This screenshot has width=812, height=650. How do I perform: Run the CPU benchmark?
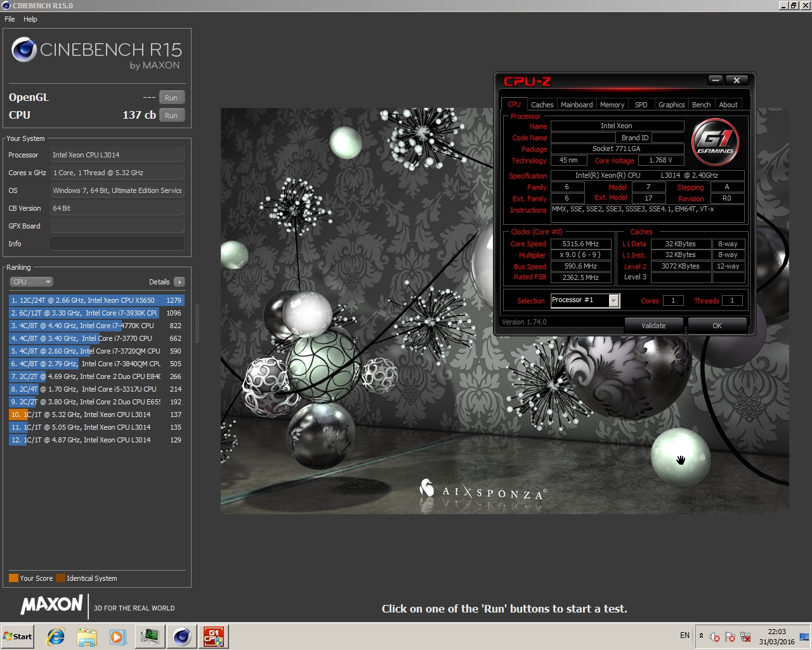click(171, 116)
